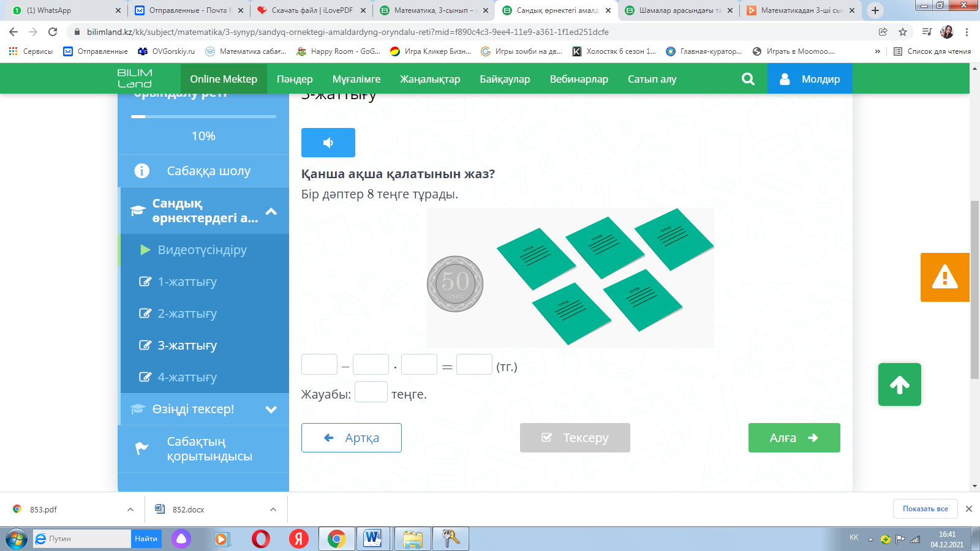This screenshot has width=980, height=551.
Task: Open Сатып алу in the navbar
Action: [652, 79]
